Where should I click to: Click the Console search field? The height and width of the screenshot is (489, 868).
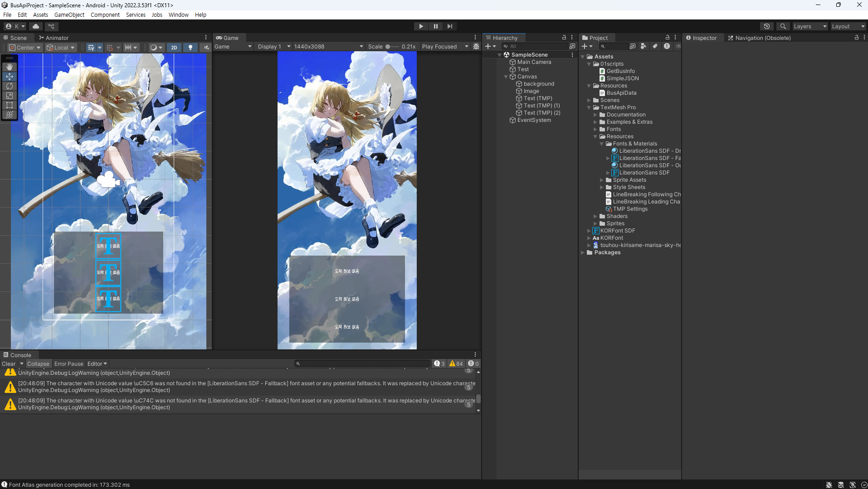click(x=361, y=363)
